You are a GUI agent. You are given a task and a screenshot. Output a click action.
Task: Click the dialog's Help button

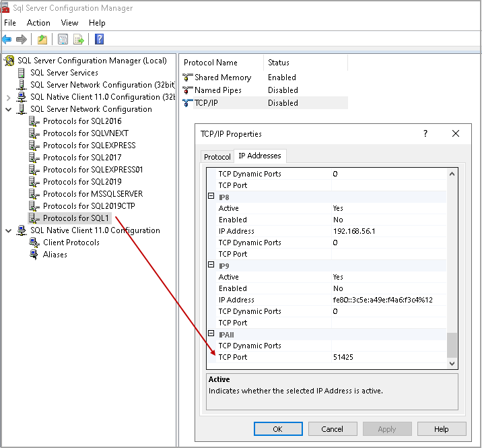coord(442,429)
